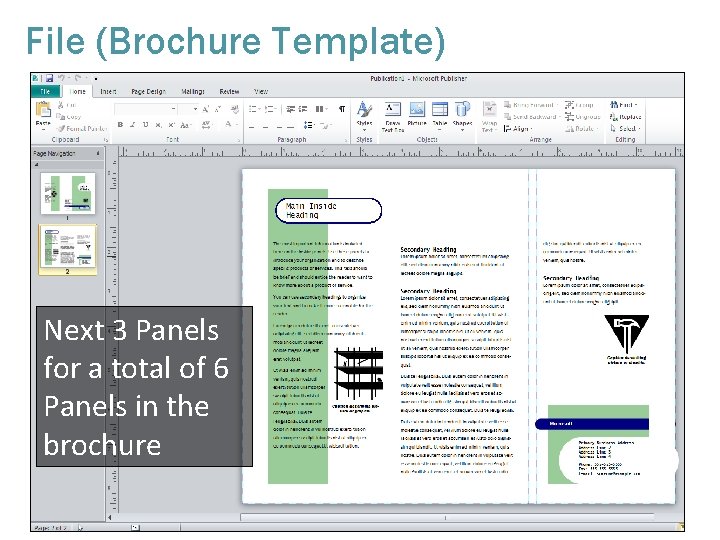Screen dimensions: 720x540
Task: Click the Replace icon in Editing group
Action: coord(613,117)
